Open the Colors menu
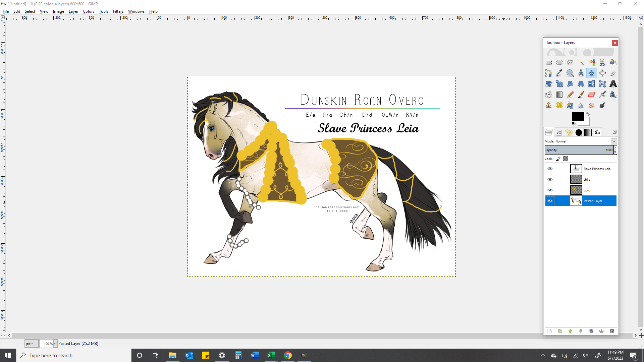Screen dimensions: 644x362 point(89,11)
